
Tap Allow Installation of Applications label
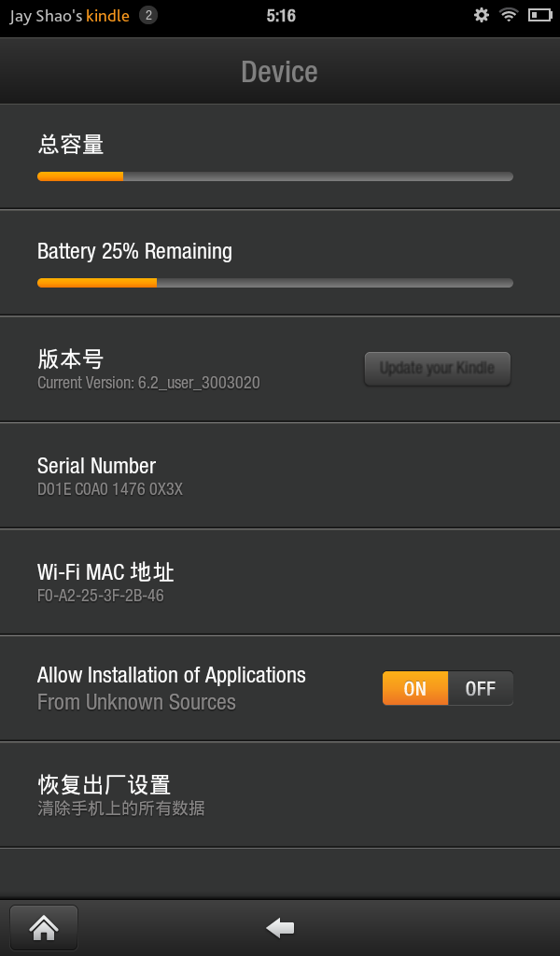pos(171,675)
